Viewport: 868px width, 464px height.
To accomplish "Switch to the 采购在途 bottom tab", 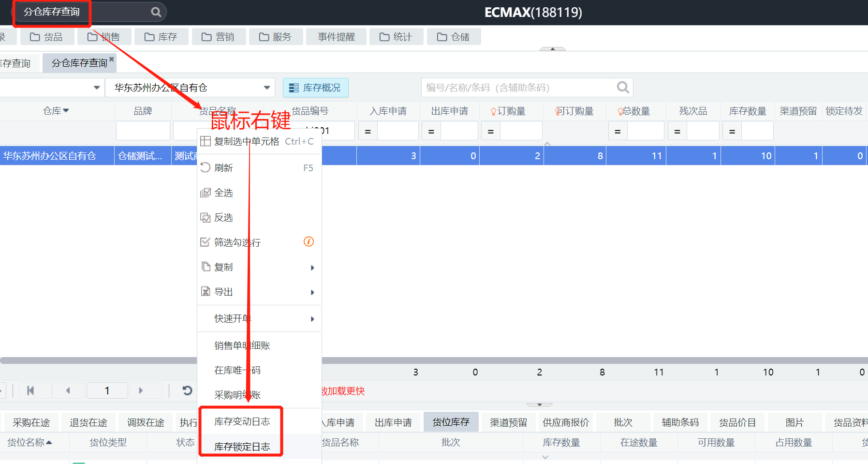I will pos(31,422).
